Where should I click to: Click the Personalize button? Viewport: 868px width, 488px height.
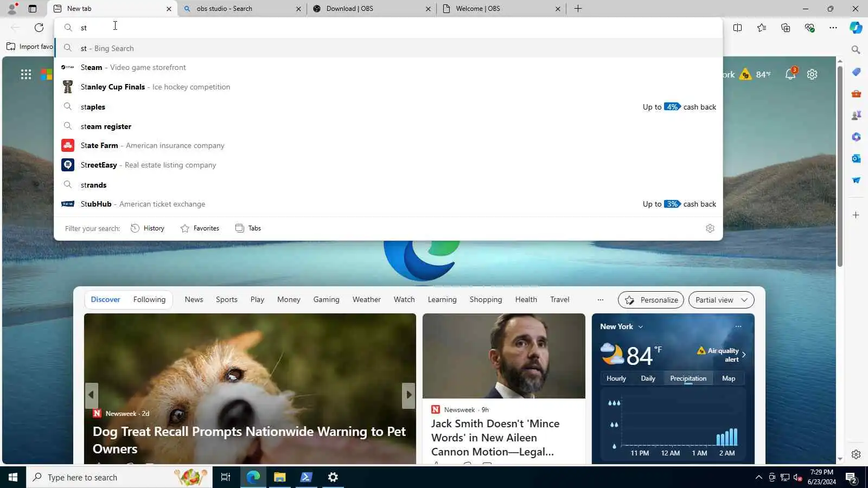coord(651,300)
